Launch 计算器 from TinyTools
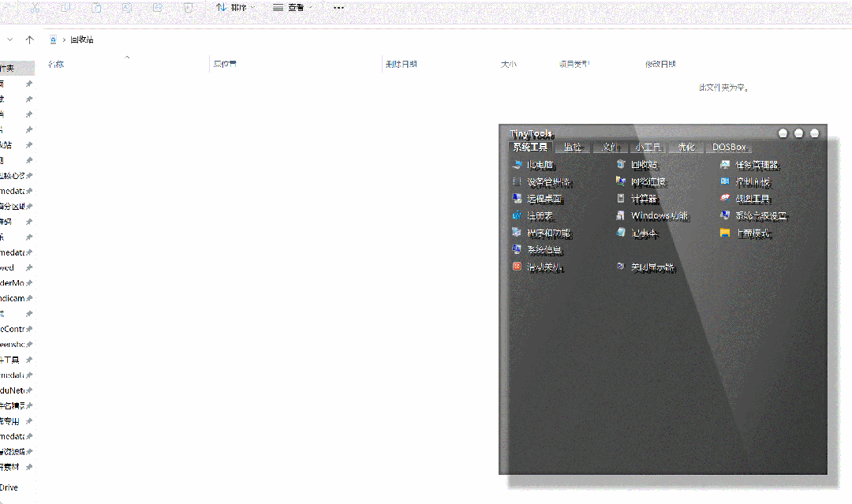Viewport: 852px width, 504px height. click(637, 199)
